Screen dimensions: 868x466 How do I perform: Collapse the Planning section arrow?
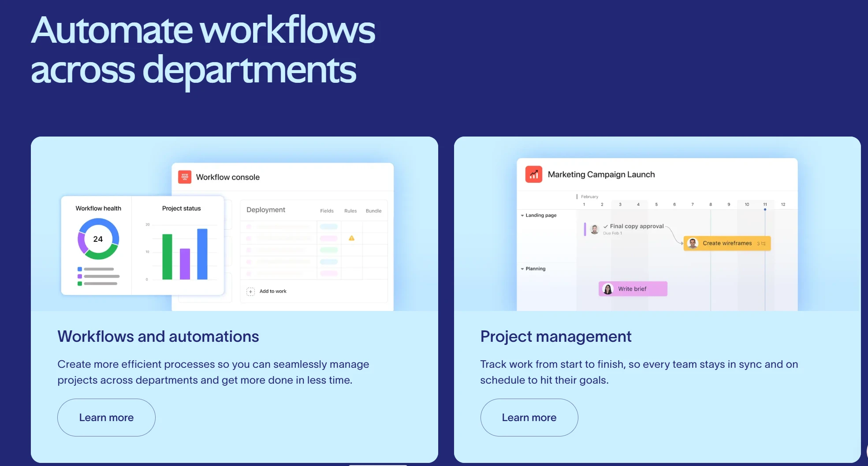pos(522,269)
